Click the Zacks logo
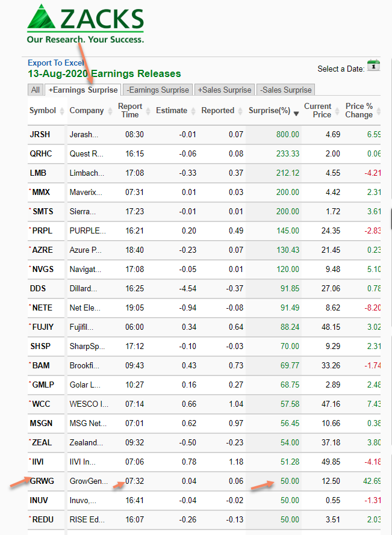 coord(86,23)
